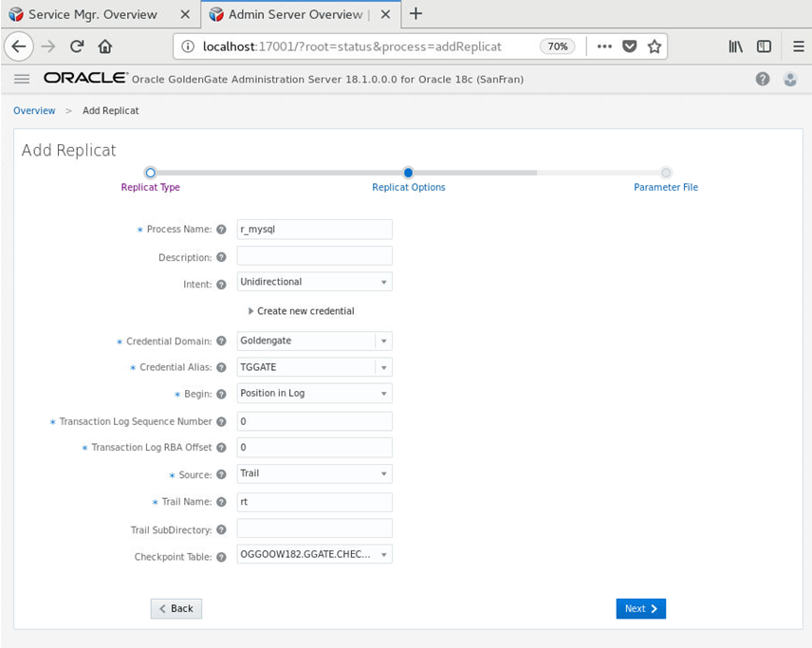The image size is (812, 648).
Task: Select Replicat Options step
Action: coord(409,187)
